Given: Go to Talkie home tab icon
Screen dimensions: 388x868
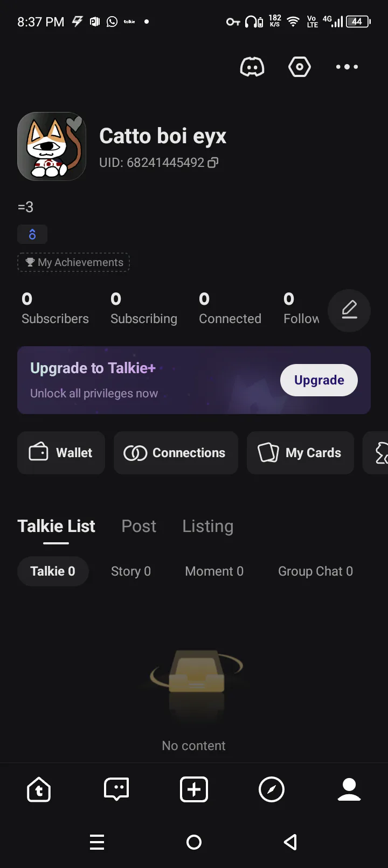Looking at the screenshot, I should (39, 790).
